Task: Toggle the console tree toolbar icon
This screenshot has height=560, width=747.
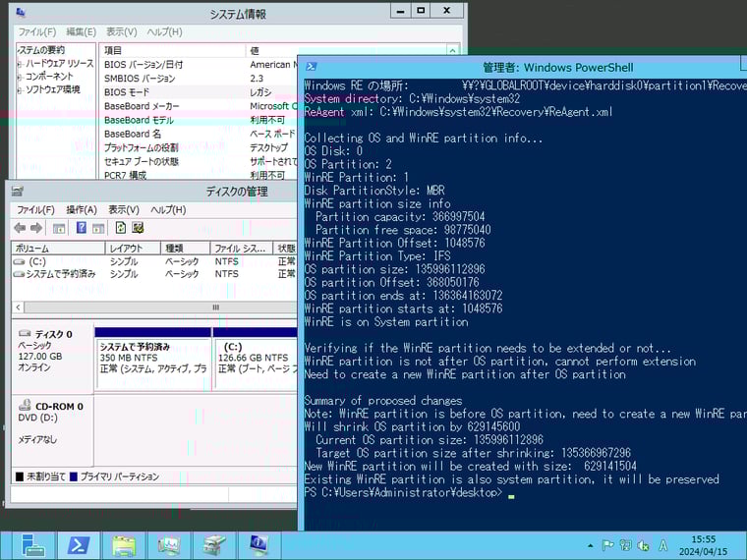Action: pyautogui.click(x=59, y=228)
